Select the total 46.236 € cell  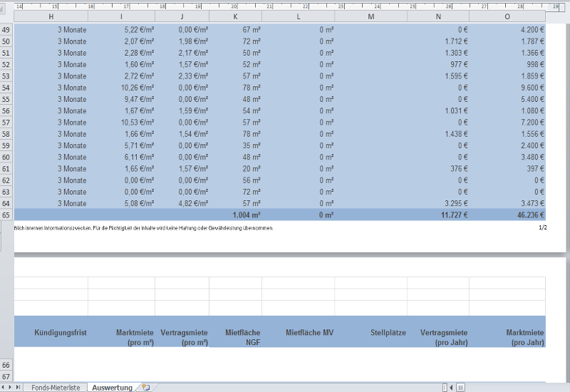[x=507, y=215]
